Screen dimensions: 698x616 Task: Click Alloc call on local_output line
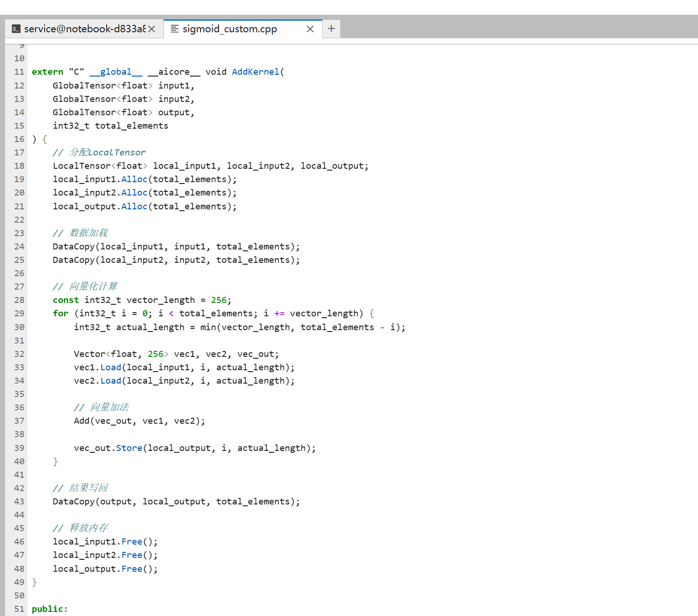pos(134,207)
